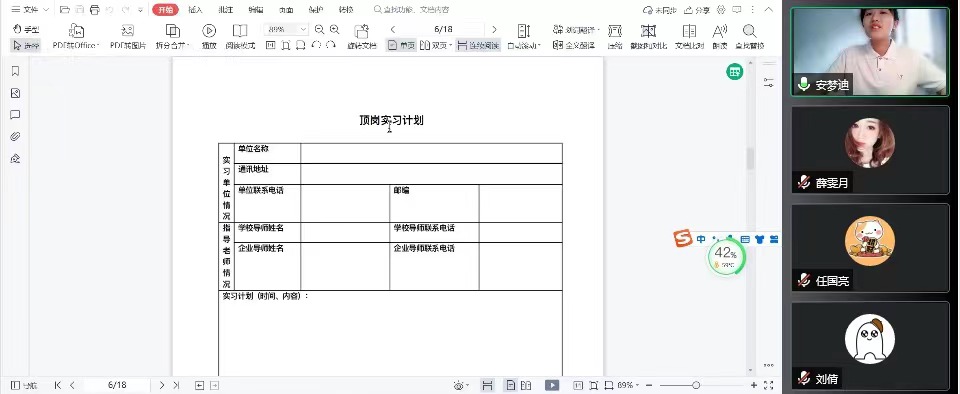This screenshot has width=960, height=394.
Task: Toggle 连续阅读 continuous reading mode
Action: point(478,45)
